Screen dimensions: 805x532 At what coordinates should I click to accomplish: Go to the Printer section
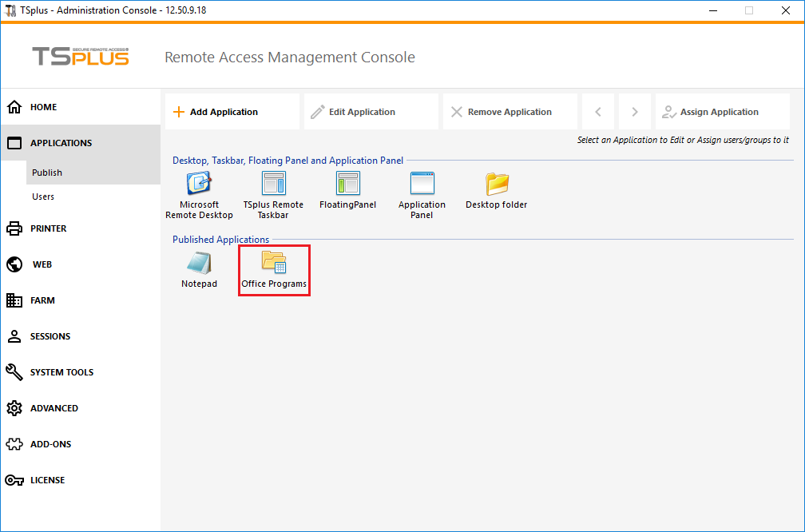click(x=48, y=228)
